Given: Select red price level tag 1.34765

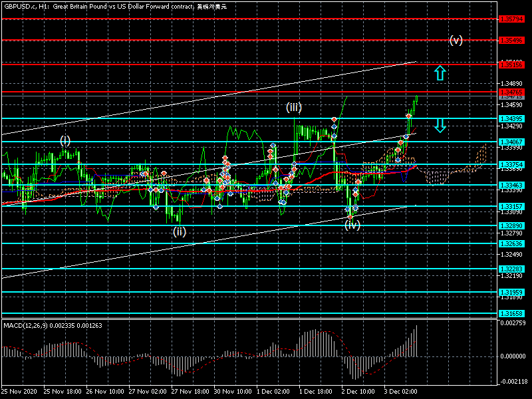Looking at the screenshot, I should (511, 92).
